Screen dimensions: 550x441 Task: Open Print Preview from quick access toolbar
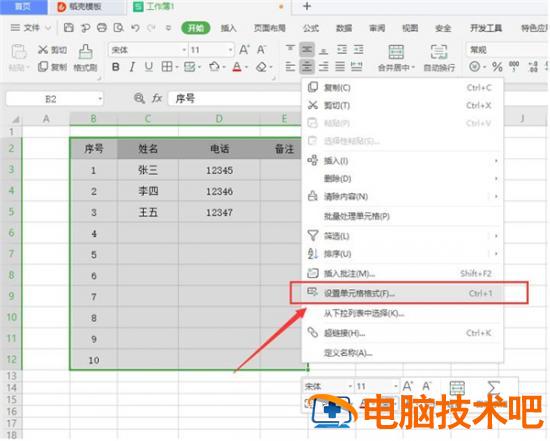click(119, 28)
